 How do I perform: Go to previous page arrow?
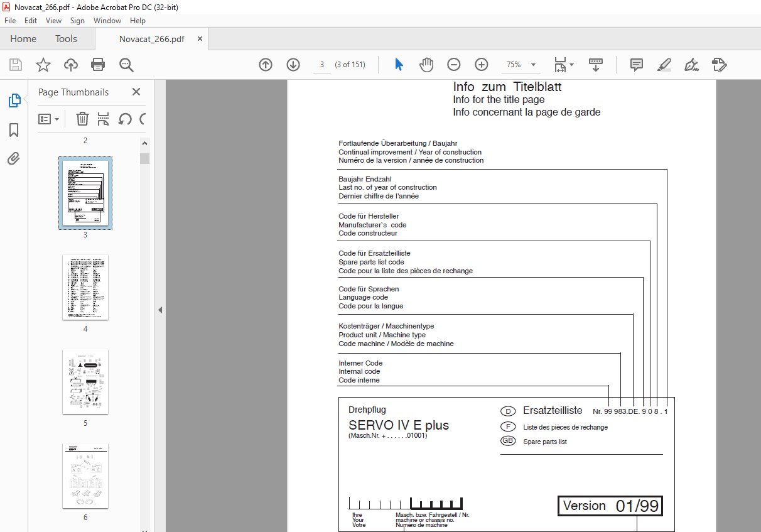click(x=266, y=65)
